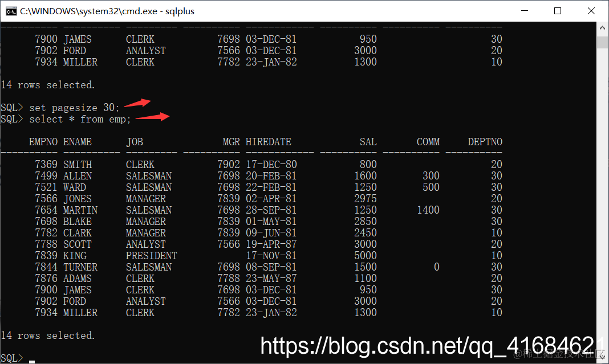Screen dimensions: 609x364
Task: Click the COMM column header
Action: pyautogui.click(x=428, y=142)
